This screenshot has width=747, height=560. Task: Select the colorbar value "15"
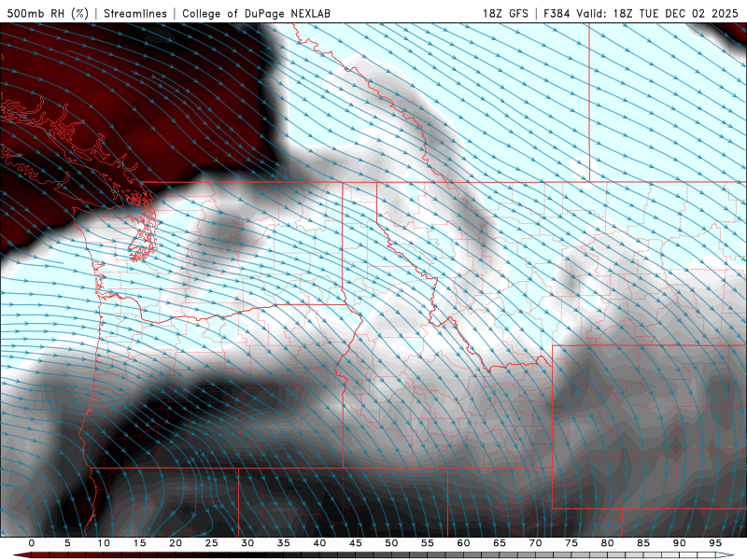pyautogui.click(x=139, y=543)
